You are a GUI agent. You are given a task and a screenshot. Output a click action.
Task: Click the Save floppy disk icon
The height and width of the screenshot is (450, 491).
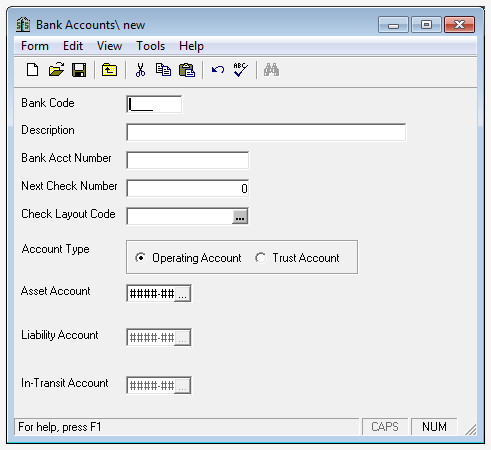pyautogui.click(x=79, y=70)
